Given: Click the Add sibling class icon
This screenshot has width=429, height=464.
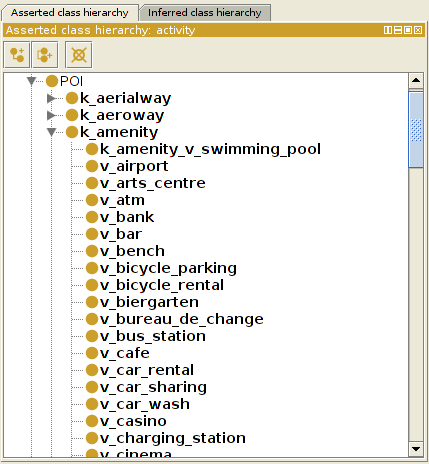Looking at the screenshot, I should pos(45,55).
